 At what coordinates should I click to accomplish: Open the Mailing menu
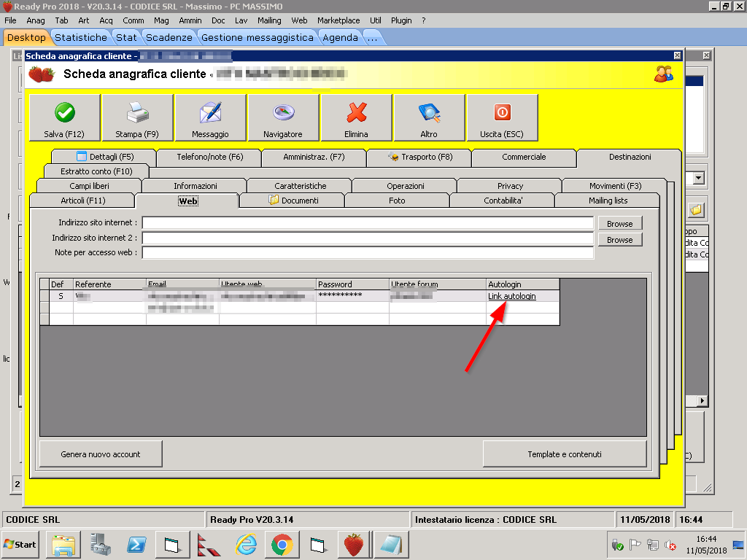[x=269, y=20]
